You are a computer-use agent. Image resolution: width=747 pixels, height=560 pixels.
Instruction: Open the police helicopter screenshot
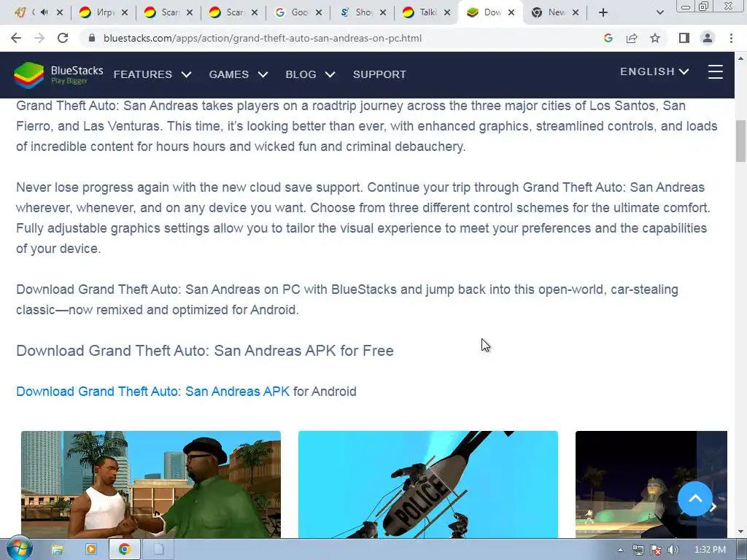pyautogui.click(x=427, y=485)
